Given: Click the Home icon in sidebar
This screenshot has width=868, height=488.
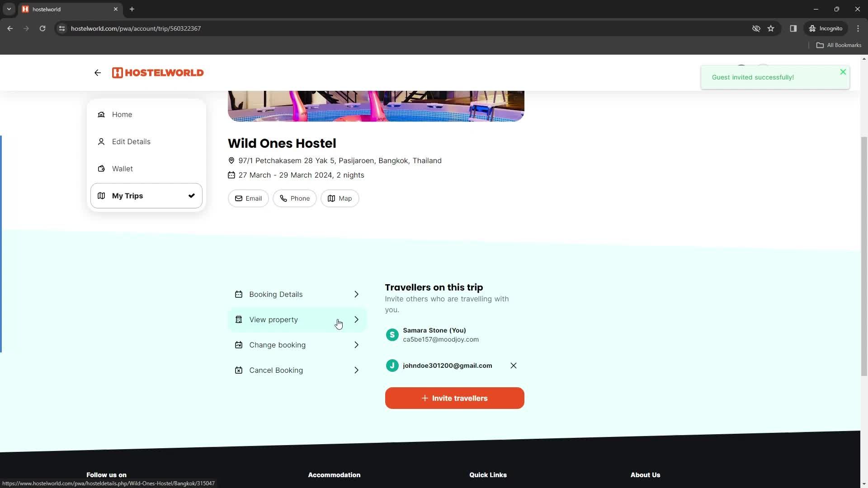Looking at the screenshot, I should (x=101, y=114).
